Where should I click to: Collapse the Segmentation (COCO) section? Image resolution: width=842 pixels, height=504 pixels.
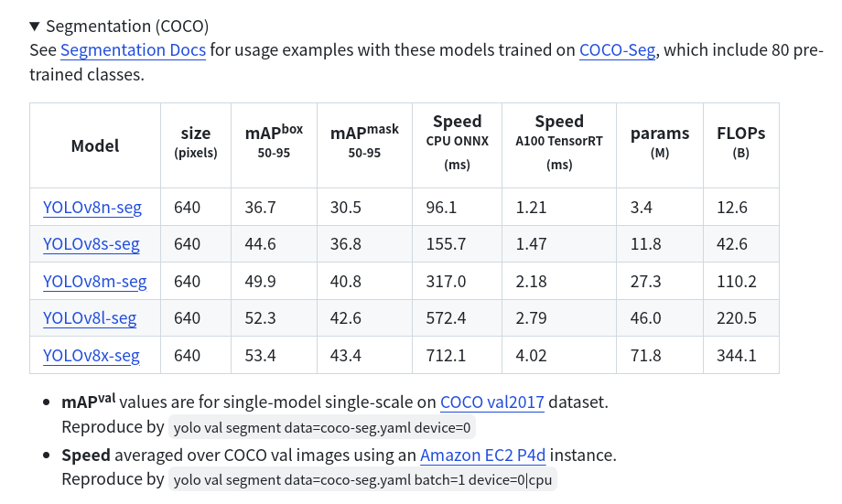pos(35,25)
